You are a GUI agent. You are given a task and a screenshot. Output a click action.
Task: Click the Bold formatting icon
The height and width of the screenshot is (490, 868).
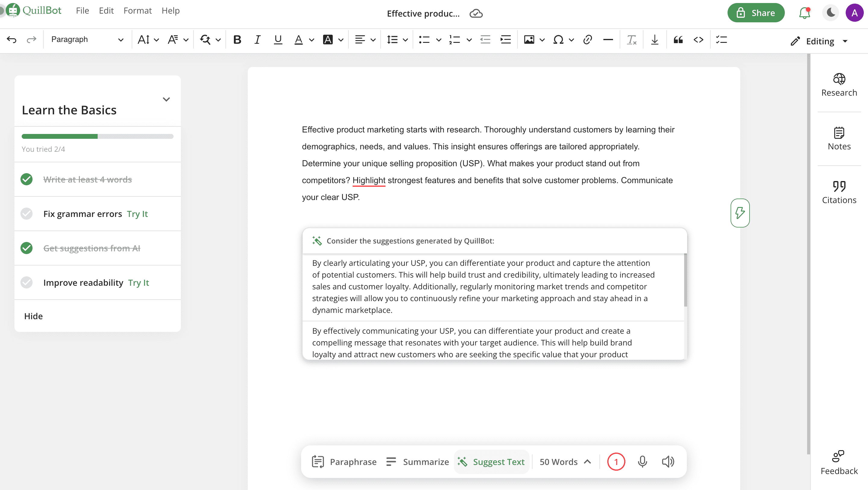pos(237,40)
